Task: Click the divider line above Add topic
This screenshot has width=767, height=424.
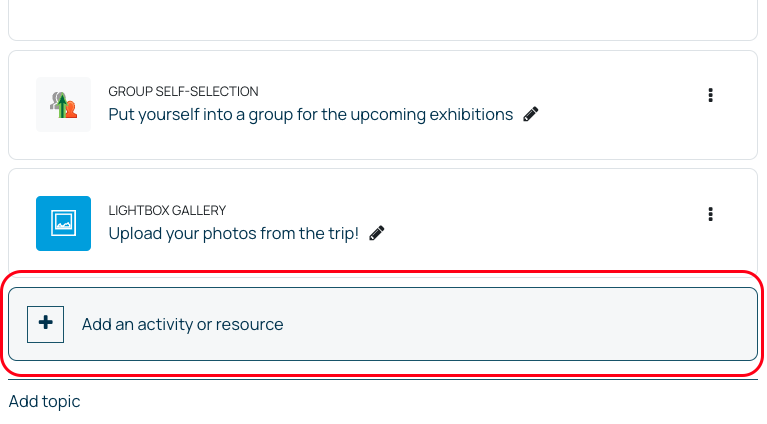Action: point(383,379)
